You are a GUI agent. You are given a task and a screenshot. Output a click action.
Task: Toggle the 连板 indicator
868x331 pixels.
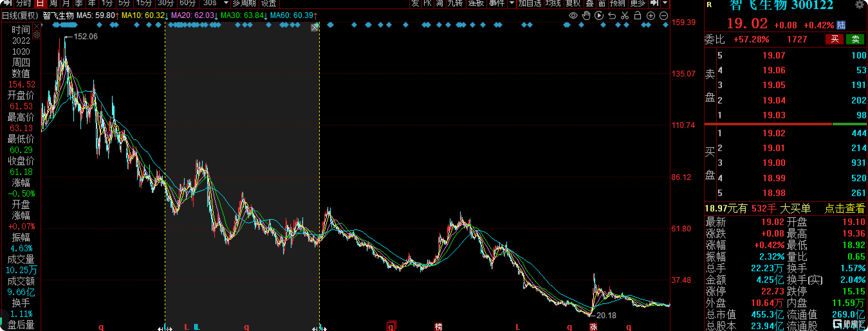coord(476,3)
